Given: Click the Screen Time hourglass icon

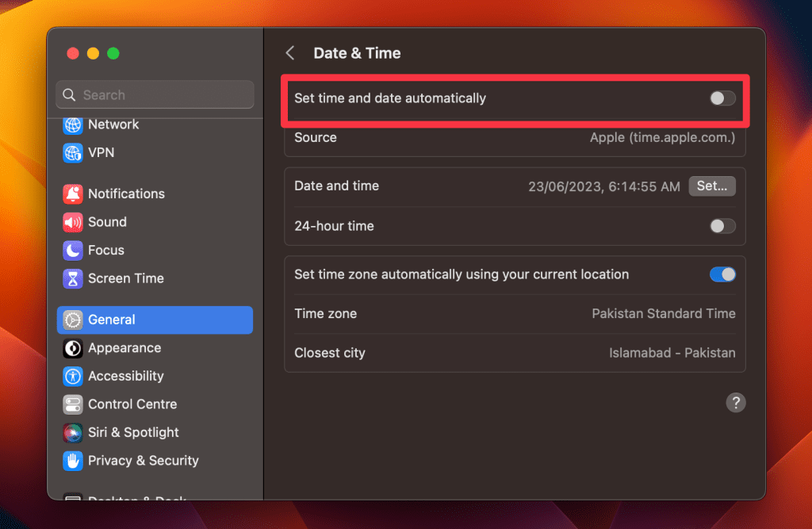Looking at the screenshot, I should click(73, 278).
